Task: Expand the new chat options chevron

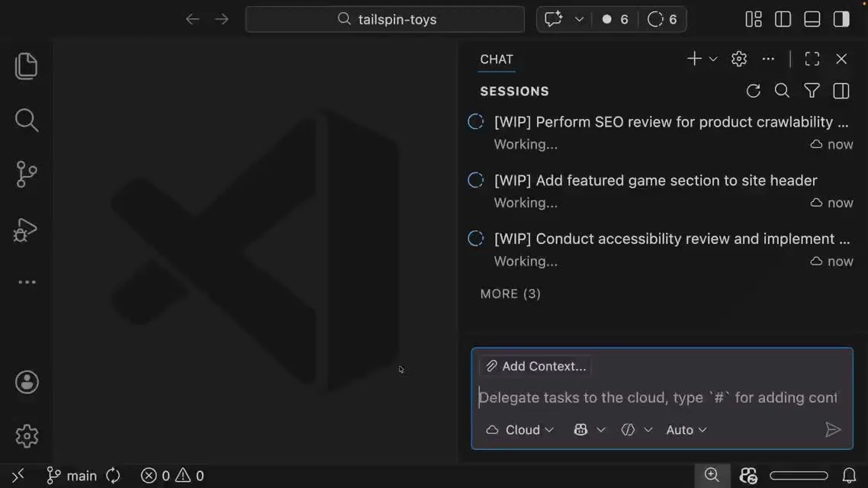Action: click(x=713, y=59)
